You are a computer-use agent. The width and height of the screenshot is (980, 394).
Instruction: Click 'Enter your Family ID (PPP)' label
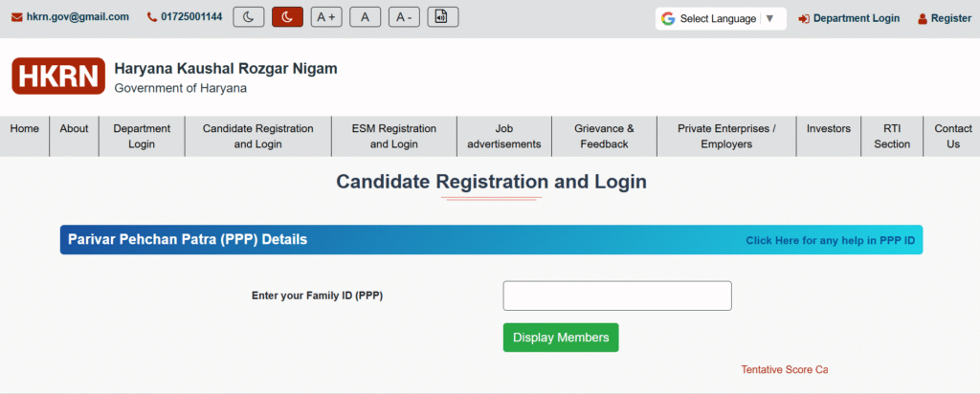coord(317,295)
